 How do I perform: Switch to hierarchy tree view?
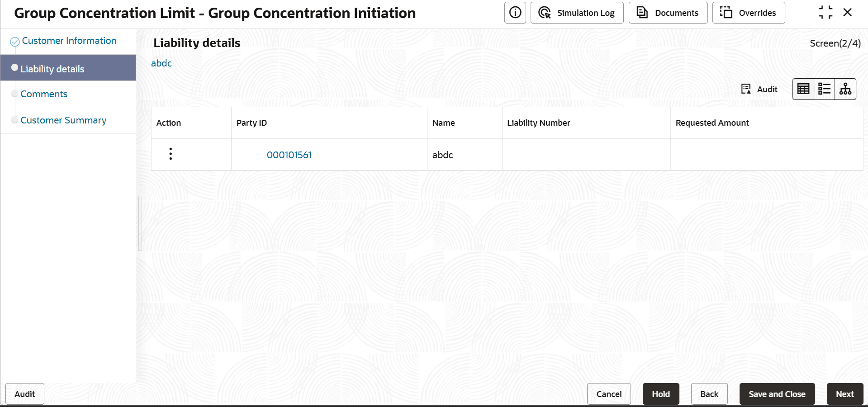pyautogui.click(x=845, y=89)
